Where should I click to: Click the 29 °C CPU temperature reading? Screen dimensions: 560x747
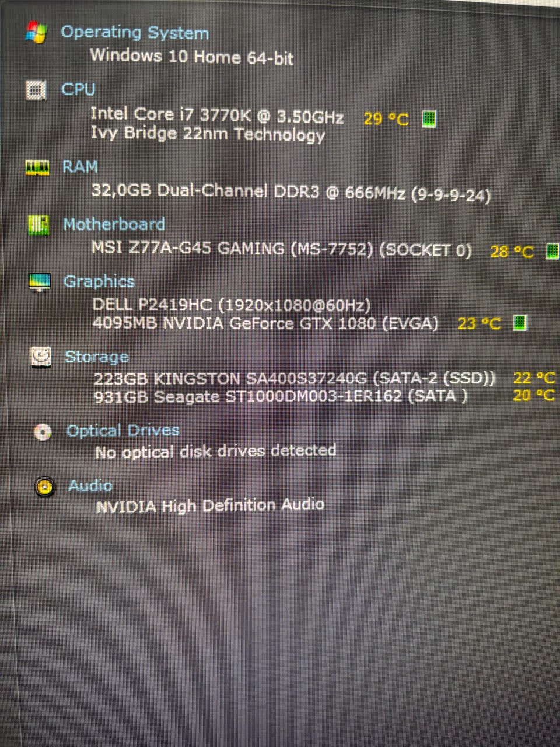[x=386, y=119]
